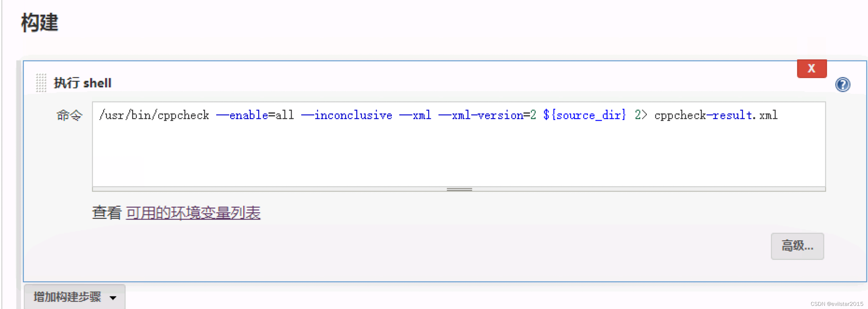Screen dimensions: 868x309
Task: Click on --xml-version=2 in the command
Action: [x=487, y=115]
